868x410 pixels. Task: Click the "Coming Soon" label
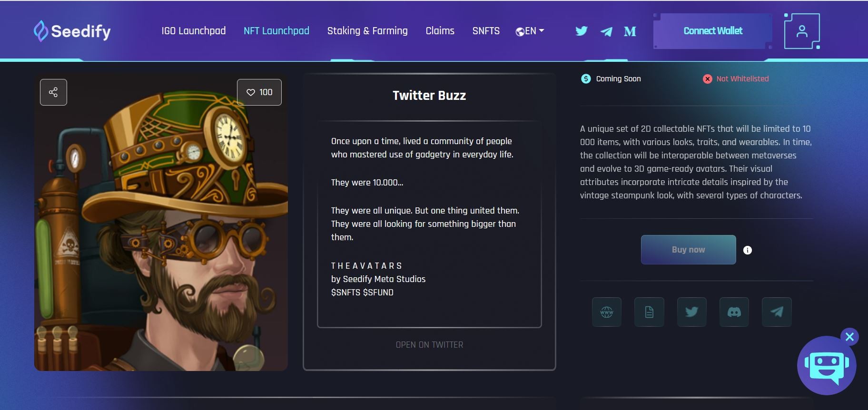click(x=619, y=79)
